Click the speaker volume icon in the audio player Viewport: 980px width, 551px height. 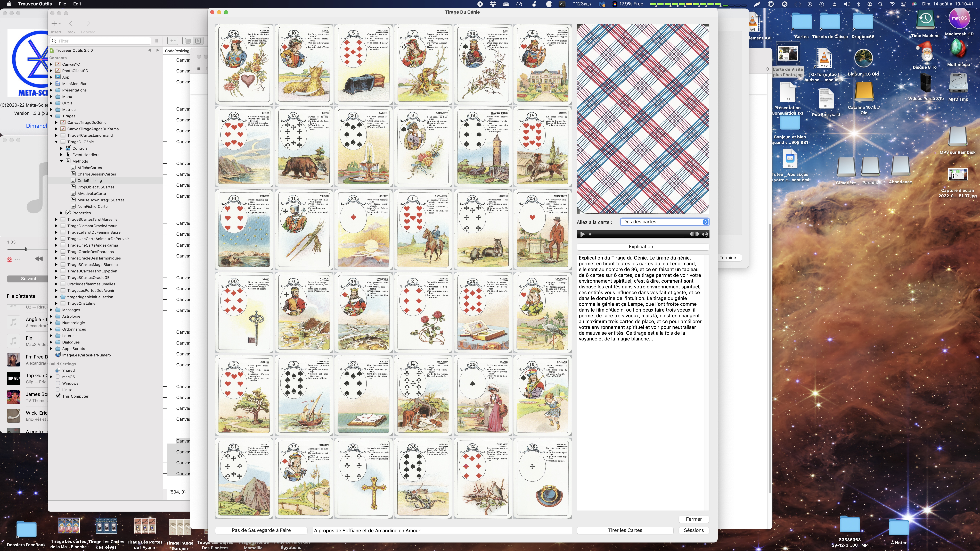705,234
